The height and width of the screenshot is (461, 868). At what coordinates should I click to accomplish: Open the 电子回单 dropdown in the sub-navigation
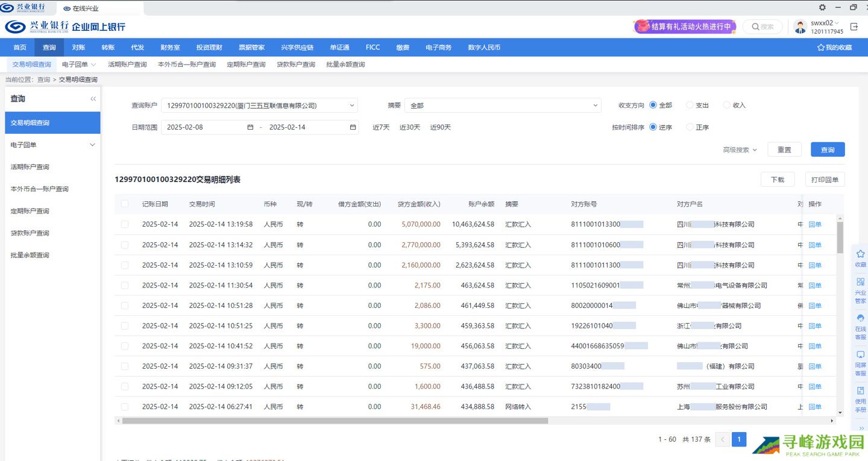(79, 64)
